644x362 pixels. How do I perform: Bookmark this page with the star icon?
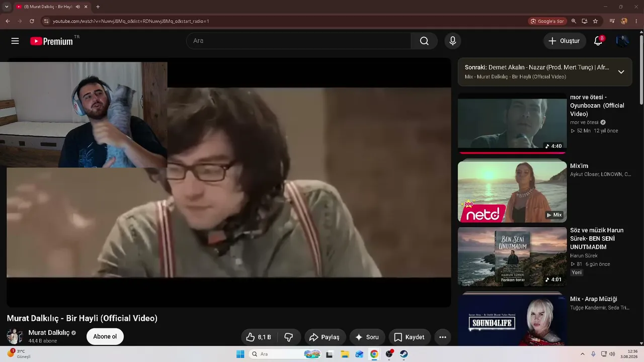click(595, 21)
